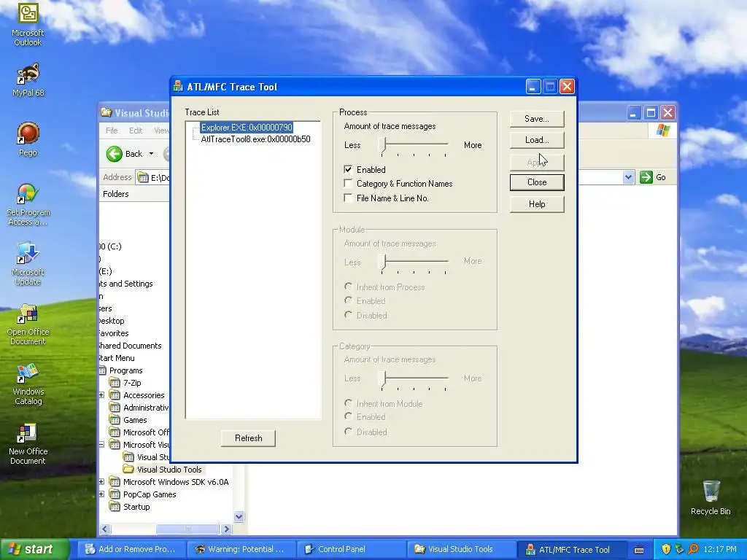Screen dimensions: 747x560
Task: Toggle the Enabled checkbox under Process
Action: [348, 169]
